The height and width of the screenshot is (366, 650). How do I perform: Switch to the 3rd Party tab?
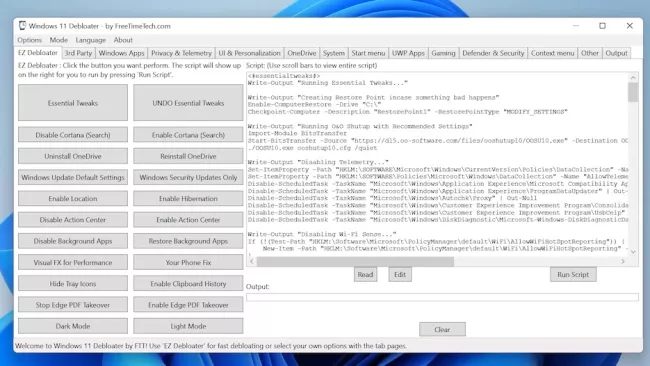point(78,53)
